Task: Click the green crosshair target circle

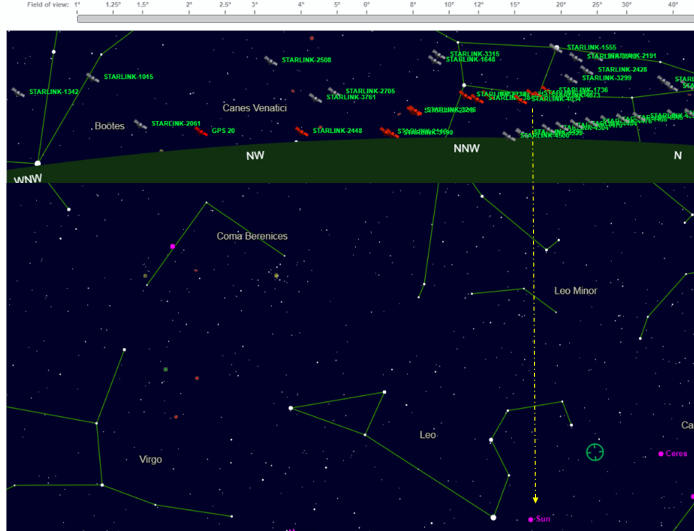Action: tap(595, 452)
